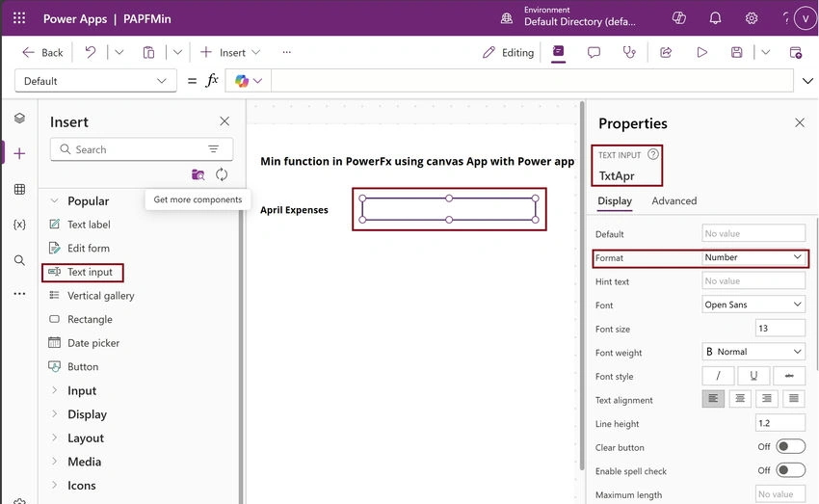Click the Text Input help icon
This screenshot has width=819, height=504.
(653, 154)
